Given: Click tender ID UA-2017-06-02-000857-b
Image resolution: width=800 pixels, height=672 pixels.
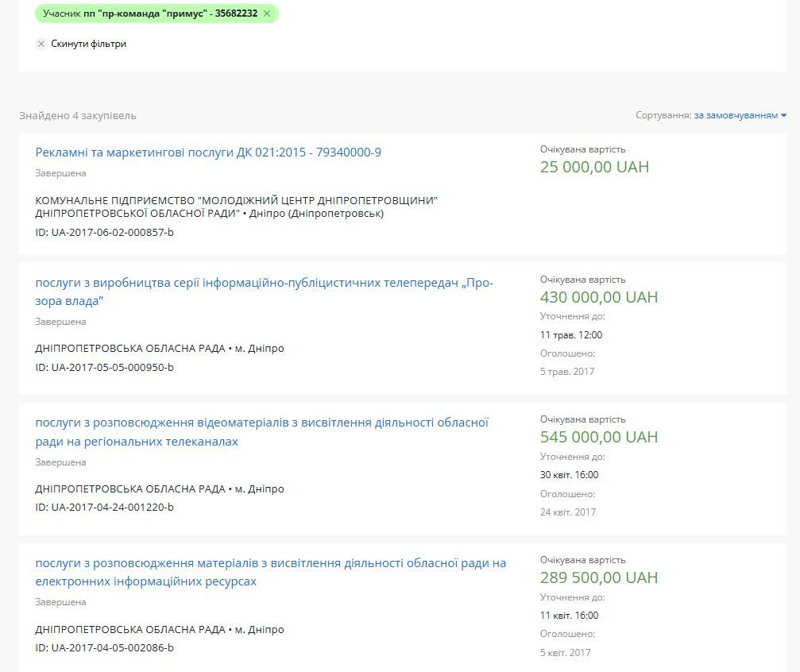Looking at the screenshot, I should [104, 232].
